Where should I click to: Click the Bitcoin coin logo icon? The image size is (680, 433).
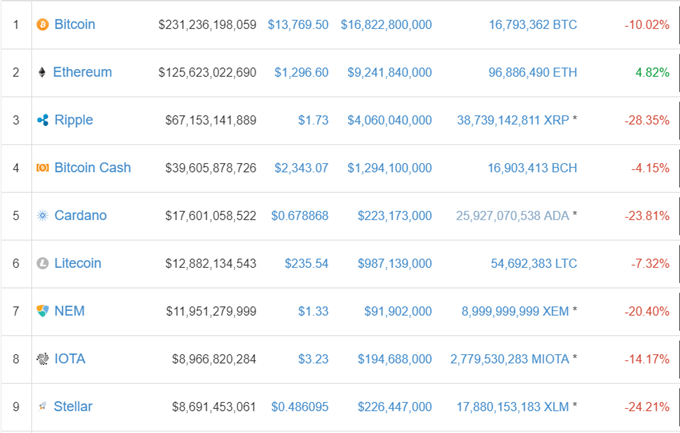click(42, 24)
